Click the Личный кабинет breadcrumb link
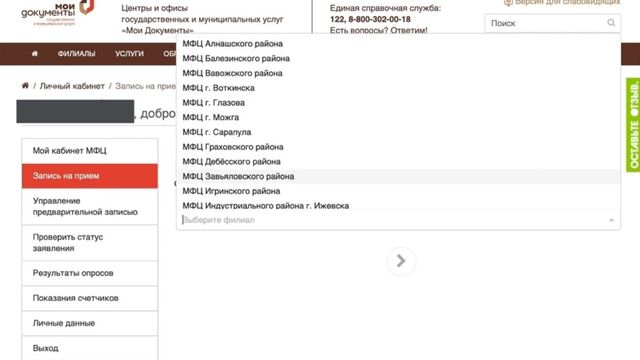Image resolution: width=640 pixels, height=360 pixels. [72, 86]
